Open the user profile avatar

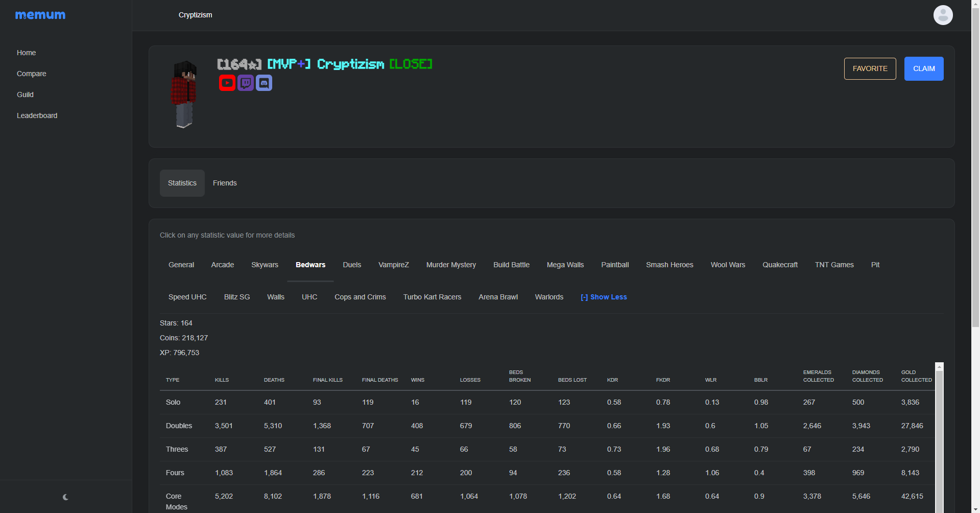pos(943,15)
